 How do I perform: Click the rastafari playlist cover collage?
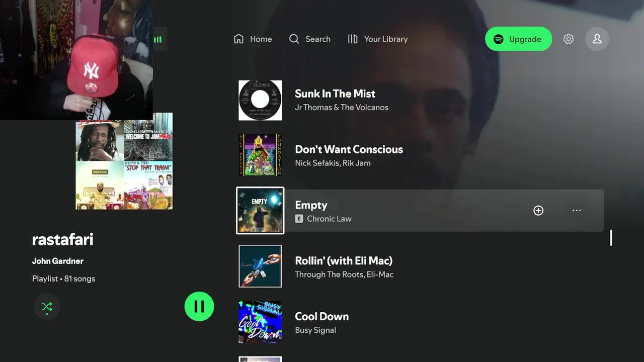[x=124, y=161]
